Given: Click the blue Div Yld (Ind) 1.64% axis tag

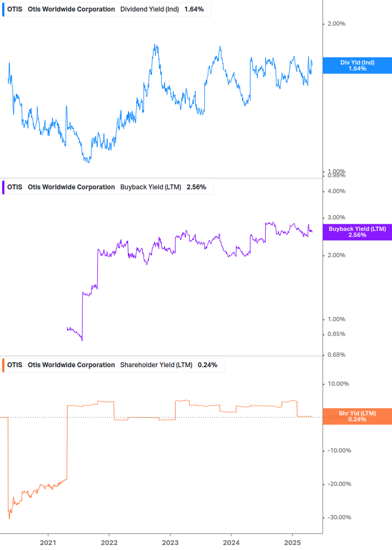Looking at the screenshot, I should tap(358, 66).
